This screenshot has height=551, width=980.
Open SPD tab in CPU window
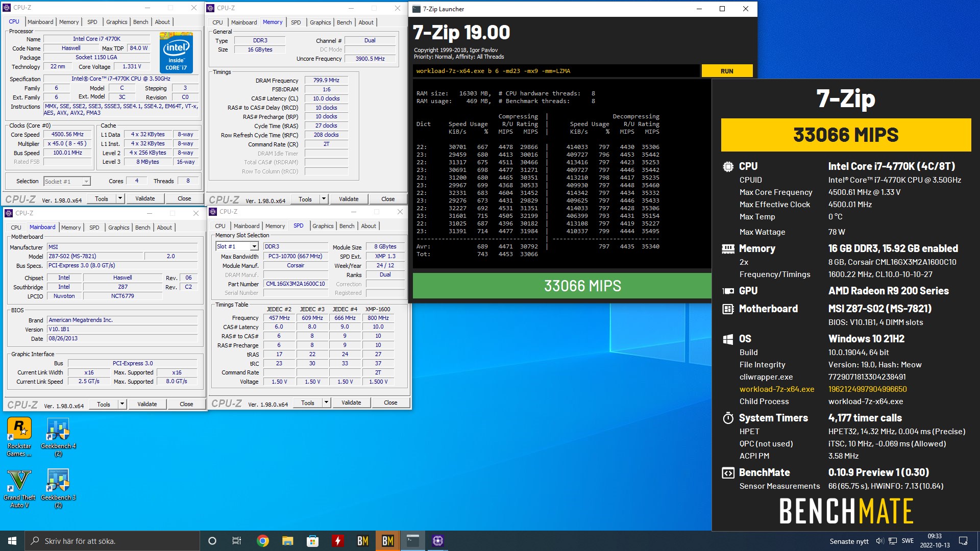[x=92, y=22]
